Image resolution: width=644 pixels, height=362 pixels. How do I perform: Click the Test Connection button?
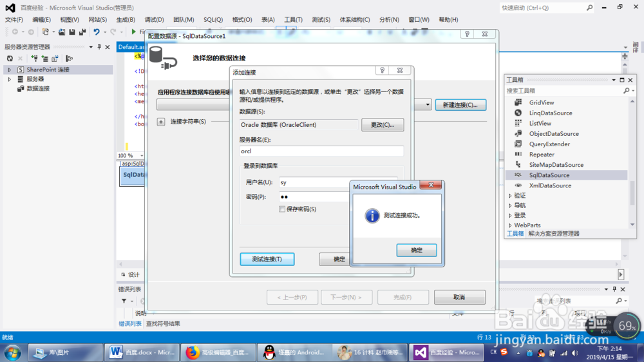267,259
